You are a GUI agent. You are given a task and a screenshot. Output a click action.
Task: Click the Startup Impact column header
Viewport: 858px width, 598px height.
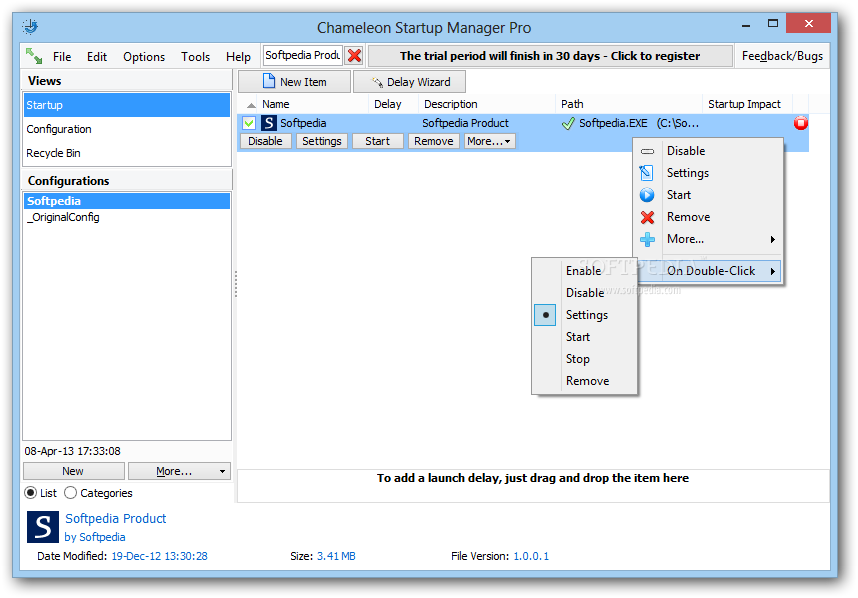click(747, 104)
